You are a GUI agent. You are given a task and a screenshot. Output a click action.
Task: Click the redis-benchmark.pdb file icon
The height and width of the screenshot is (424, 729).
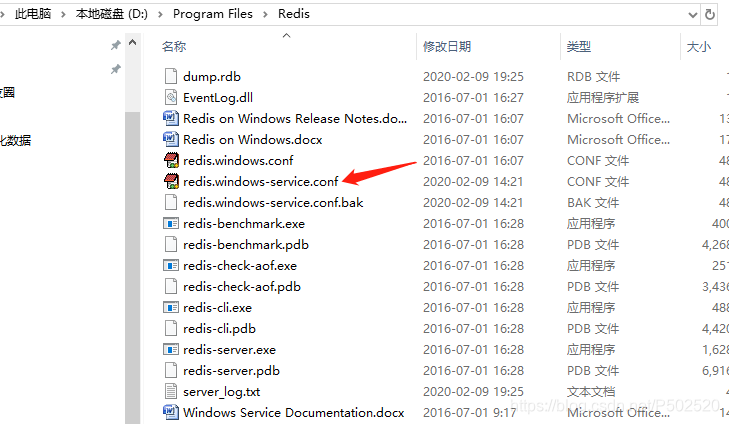pyautogui.click(x=171, y=245)
